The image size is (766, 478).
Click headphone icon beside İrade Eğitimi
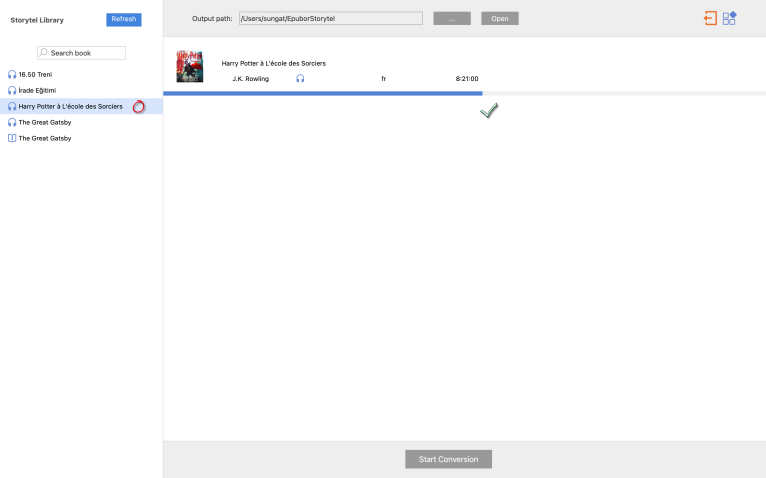[12, 90]
